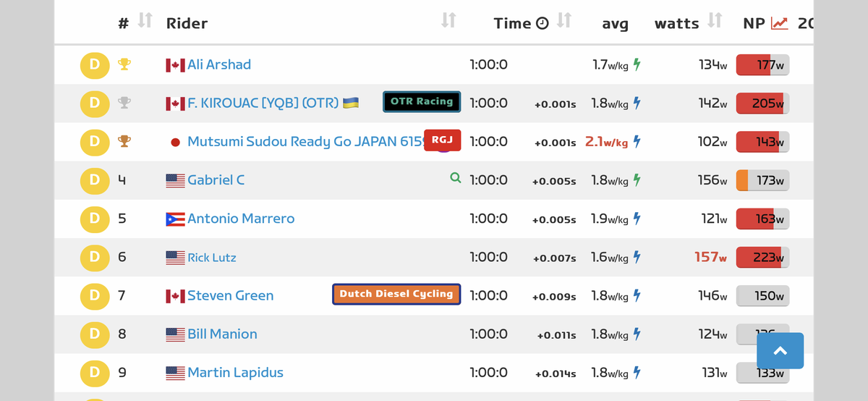The height and width of the screenshot is (401, 868).
Task: Click the D category badge for Rick Lutz
Action: pos(95,257)
